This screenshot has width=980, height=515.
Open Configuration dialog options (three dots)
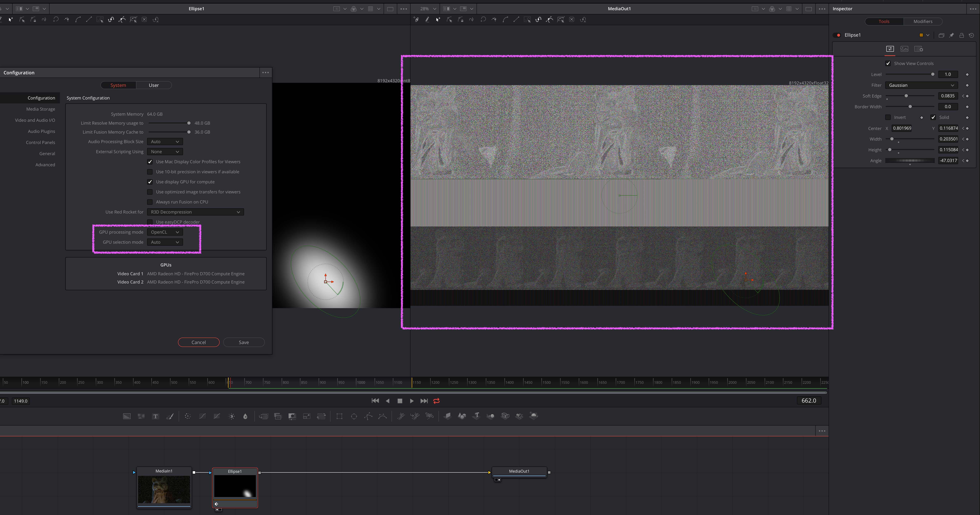(266, 72)
